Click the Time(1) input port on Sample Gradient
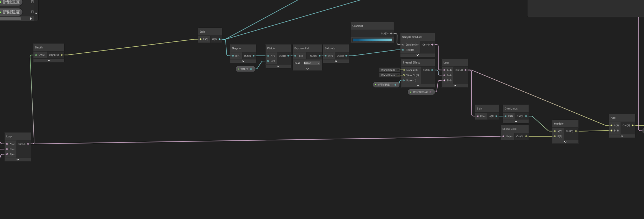 403,50
